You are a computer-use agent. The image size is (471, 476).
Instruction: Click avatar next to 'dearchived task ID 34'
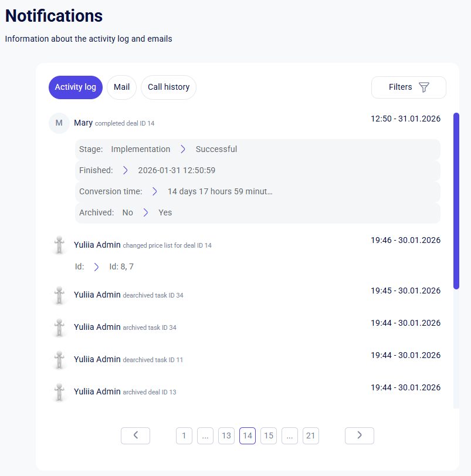click(x=59, y=295)
